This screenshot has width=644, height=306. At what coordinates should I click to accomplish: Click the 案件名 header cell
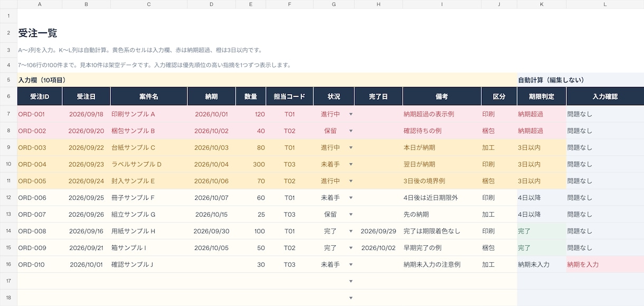tap(149, 97)
